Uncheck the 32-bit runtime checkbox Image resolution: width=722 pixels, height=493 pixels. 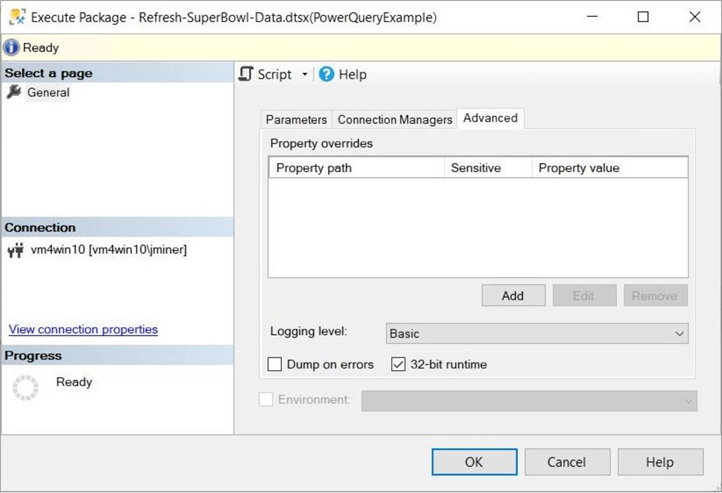click(398, 365)
